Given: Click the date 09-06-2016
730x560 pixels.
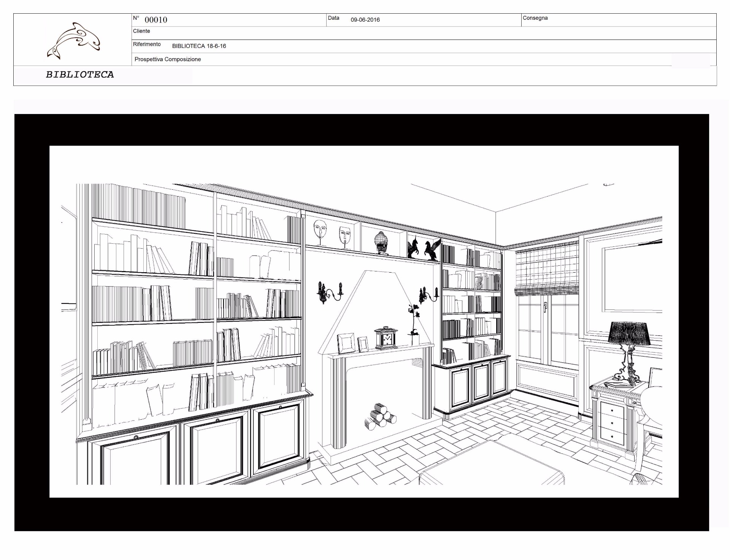Looking at the screenshot, I should pyautogui.click(x=365, y=20).
